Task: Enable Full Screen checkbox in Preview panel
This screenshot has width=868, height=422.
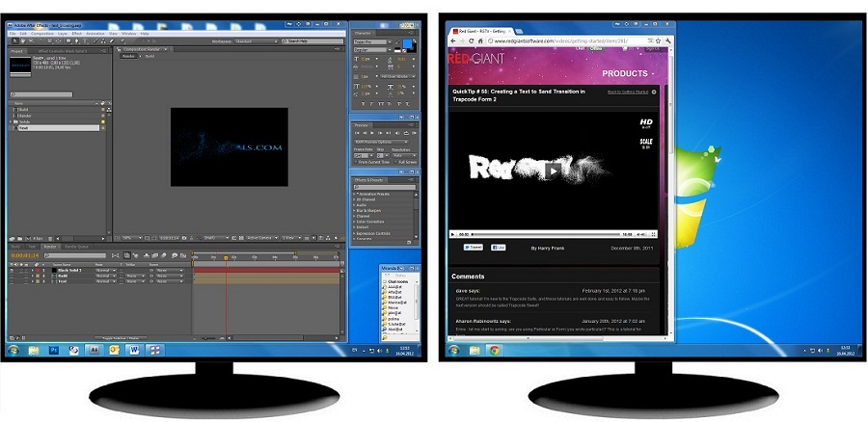Action: tap(395, 162)
